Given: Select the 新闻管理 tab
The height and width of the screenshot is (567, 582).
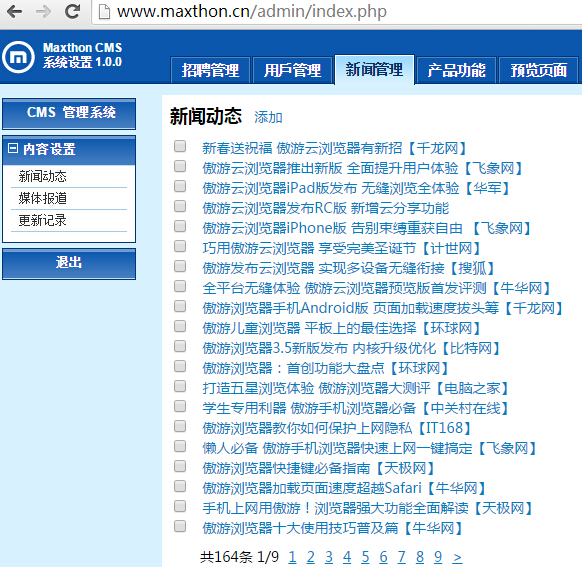Looking at the screenshot, I should tap(374, 69).
